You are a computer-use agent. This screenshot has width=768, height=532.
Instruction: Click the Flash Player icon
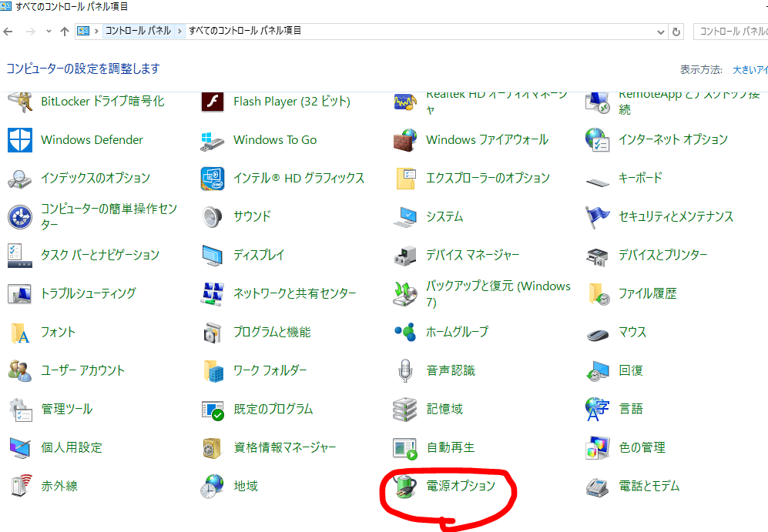pos(213,102)
